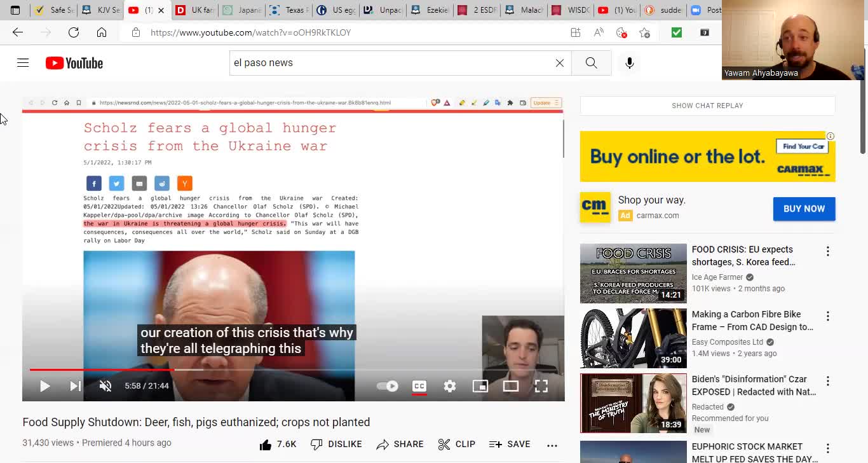Seek using the video progress bar

(x=293, y=370)
